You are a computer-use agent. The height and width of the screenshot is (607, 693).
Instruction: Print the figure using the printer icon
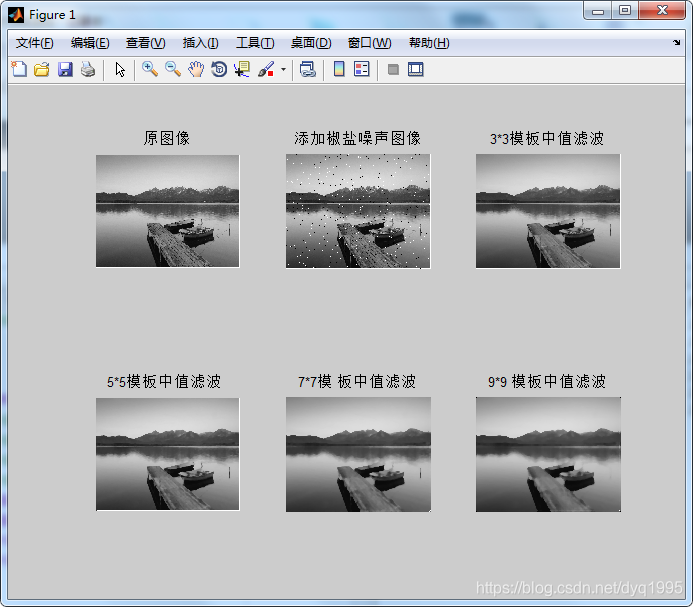pyautogui.click(x=88, y=69)
